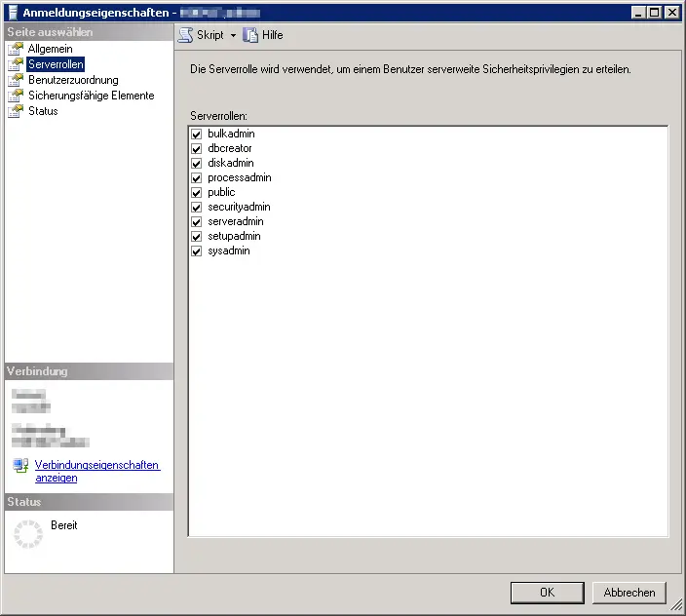Go to Sicherungsfähige Elemente page
686x616 pixels.
(x=91, y=96)
